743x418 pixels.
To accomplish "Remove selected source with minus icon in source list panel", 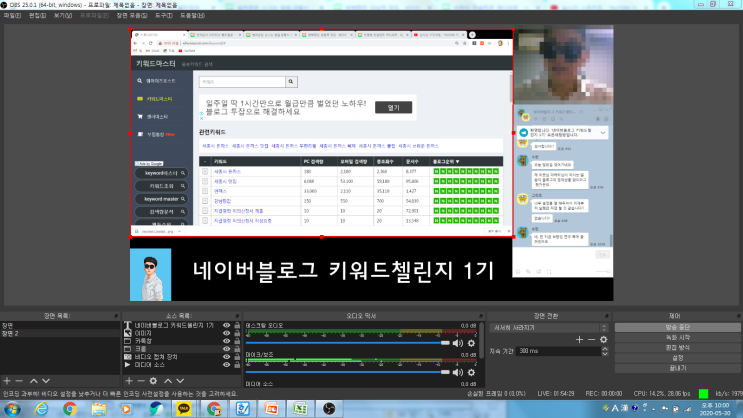I will coord(141,381).
